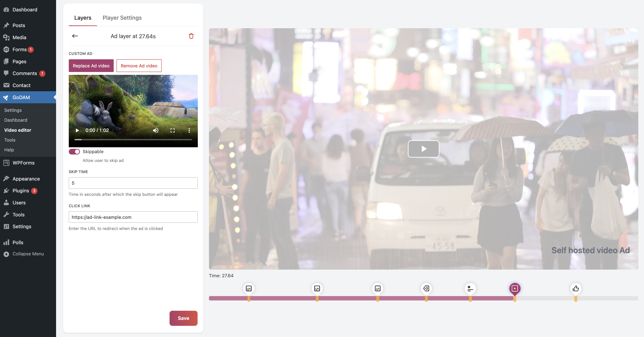Open the link/CTA layer marker on the timeline
The height and width of the screenshot is (337, 644).
(426, 289)
